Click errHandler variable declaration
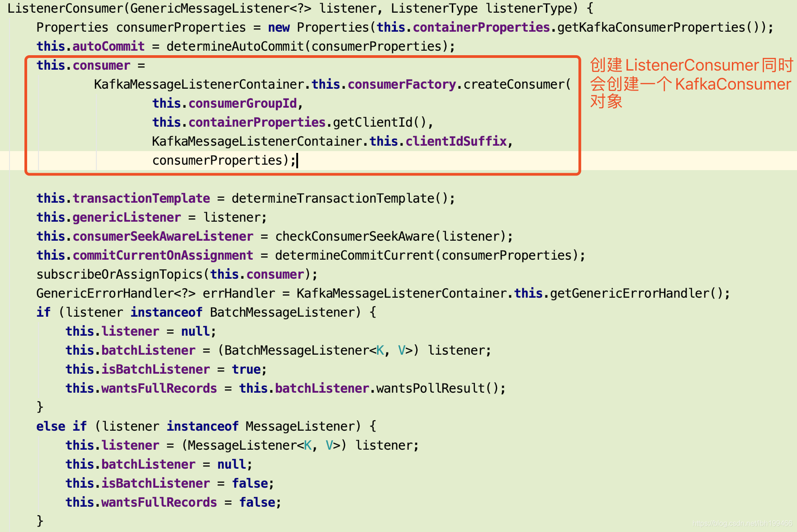 pyautogui.click(x=239, y=293)
